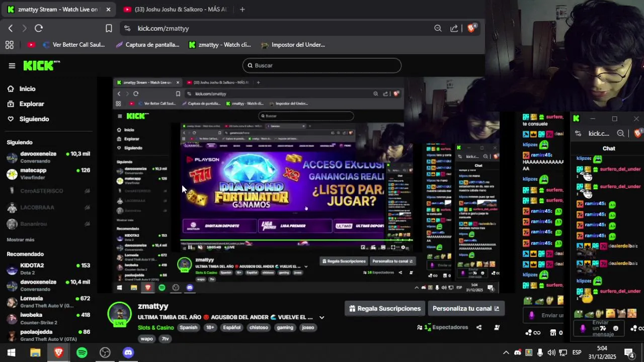The width and height of the screenshot is (644, 362).
Task: Go forward in browser history
Action: [24, 29]
